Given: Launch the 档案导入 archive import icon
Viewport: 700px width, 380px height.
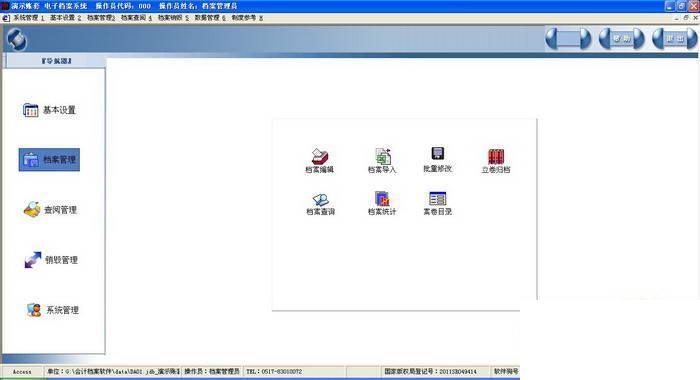Looking at the screenshot, I should (382, 161).
